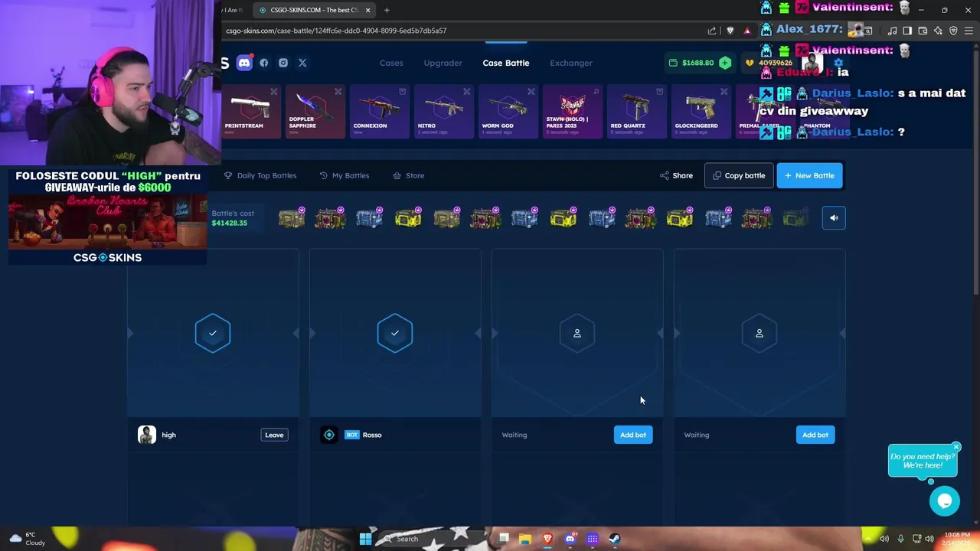
Task: Close the CSGO-SKINS.COM browser tab
Action: click(x=367, y=10)
